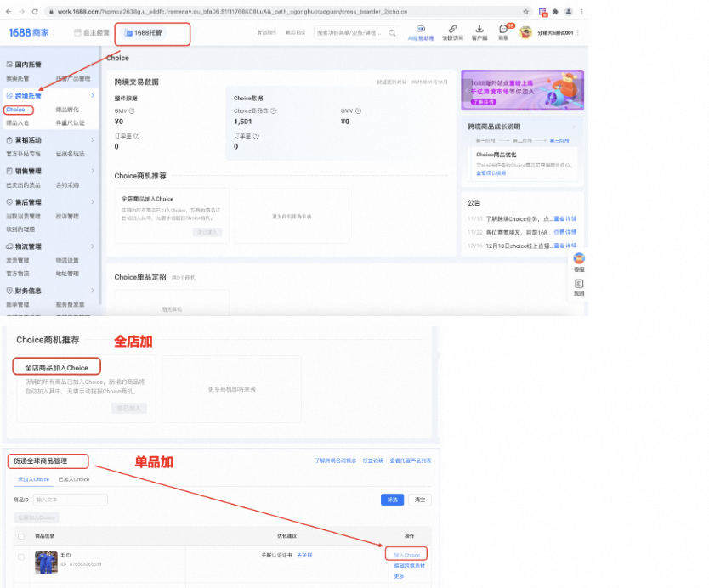
Task: Click the 反馈 feedback floating icon
Action: (579, 286)
